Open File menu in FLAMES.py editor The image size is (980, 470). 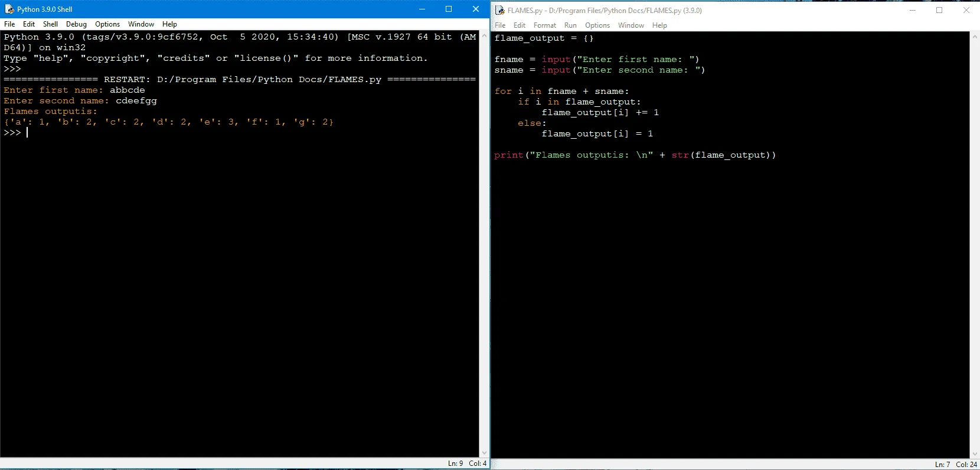coord(500,25)
